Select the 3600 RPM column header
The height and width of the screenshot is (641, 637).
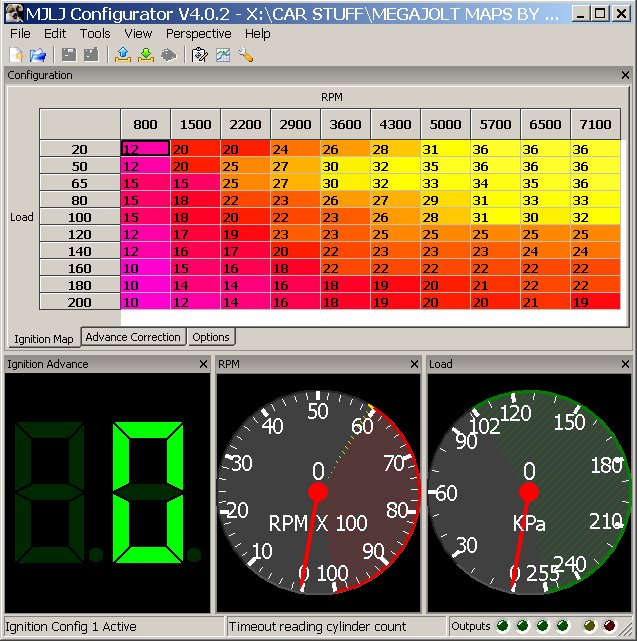(x=345, y=124)
